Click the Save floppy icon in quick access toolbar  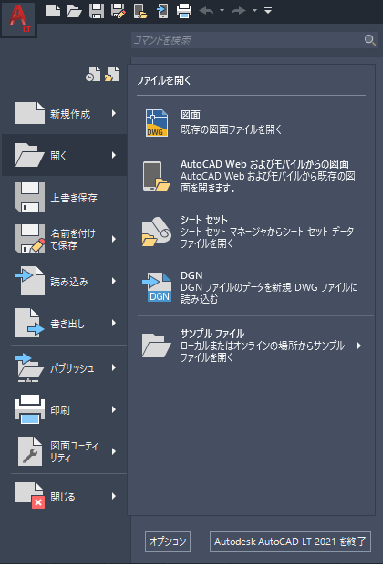97,11
